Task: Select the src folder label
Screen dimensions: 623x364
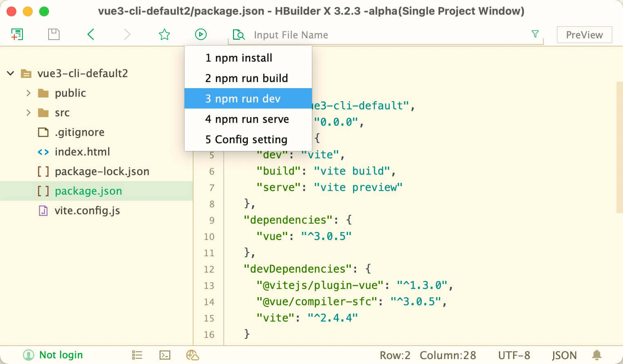Action: [x=62, y=113]
